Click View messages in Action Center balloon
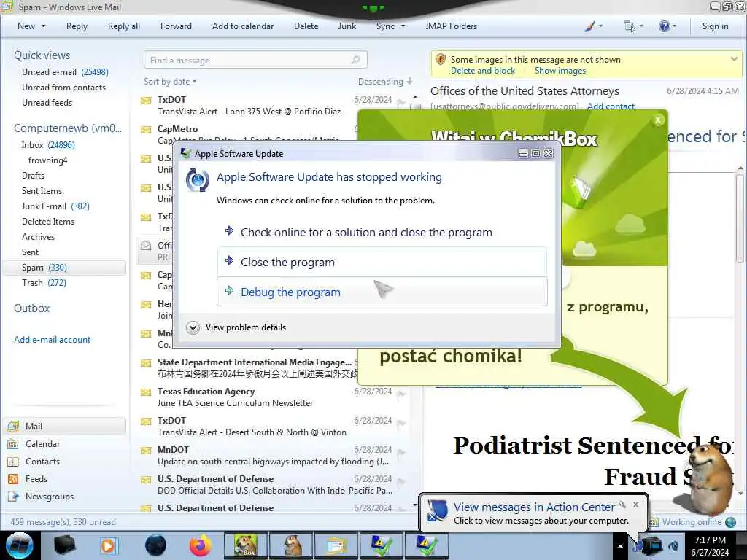 533,507
